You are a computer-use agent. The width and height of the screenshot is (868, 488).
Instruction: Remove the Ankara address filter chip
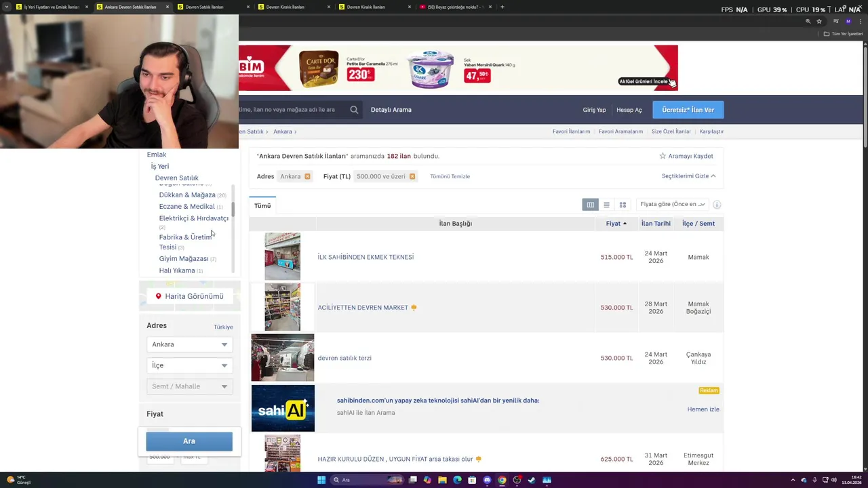(x=307, y=176)
